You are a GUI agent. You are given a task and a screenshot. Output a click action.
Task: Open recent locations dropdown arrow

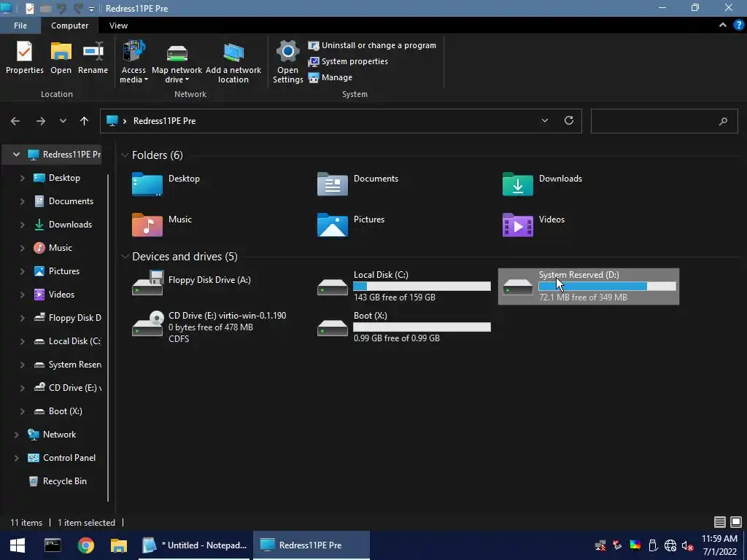tap(63, 121)
